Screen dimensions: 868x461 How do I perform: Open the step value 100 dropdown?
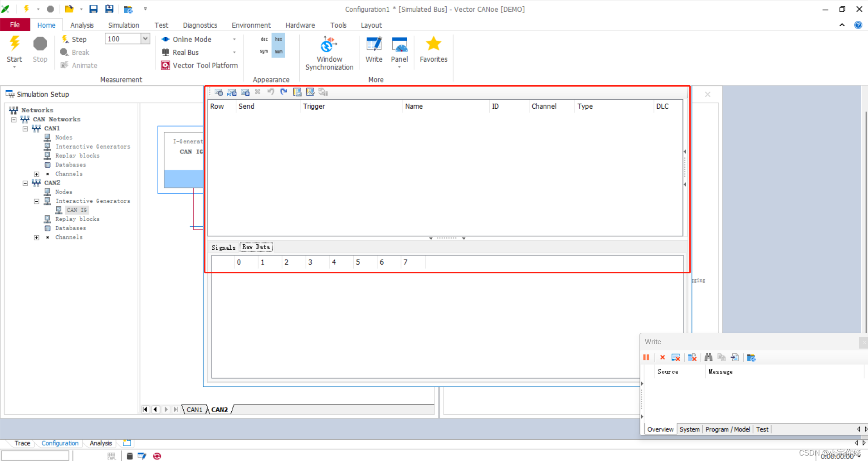pos(145,39)
